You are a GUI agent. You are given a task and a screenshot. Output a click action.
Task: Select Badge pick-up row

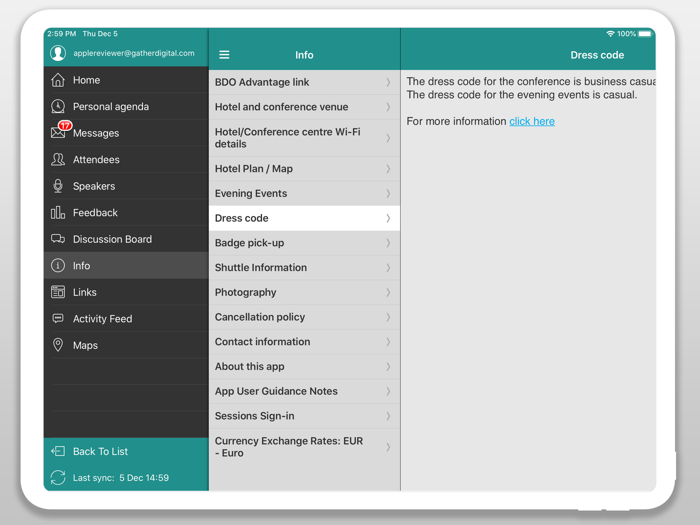pyautogui.click(x=304, y=243)
